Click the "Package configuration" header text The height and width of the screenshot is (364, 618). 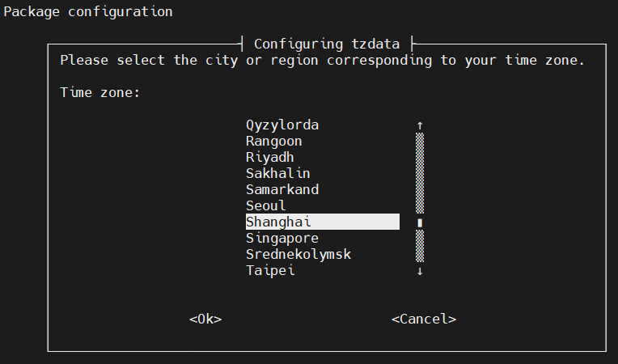coord(88,12)
